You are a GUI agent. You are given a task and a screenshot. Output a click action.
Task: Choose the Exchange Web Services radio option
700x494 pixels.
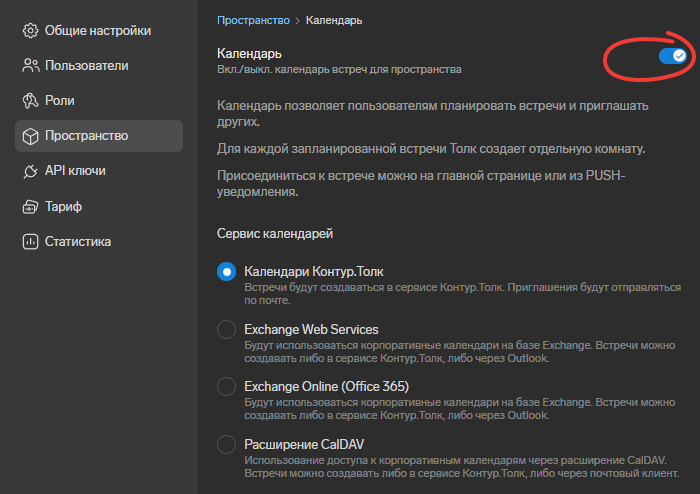[226, 329]
